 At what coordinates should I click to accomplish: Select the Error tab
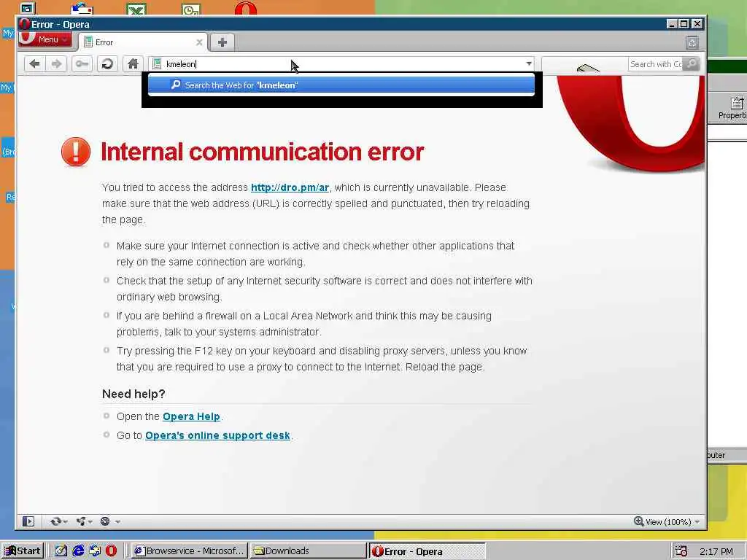[x=143, y=42]
